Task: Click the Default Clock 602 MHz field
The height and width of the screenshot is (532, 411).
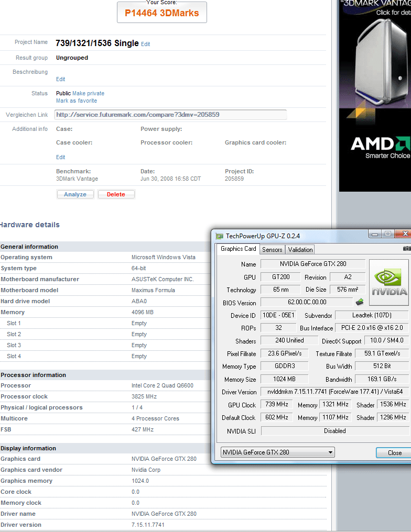Action: click(x=276, y=417)
